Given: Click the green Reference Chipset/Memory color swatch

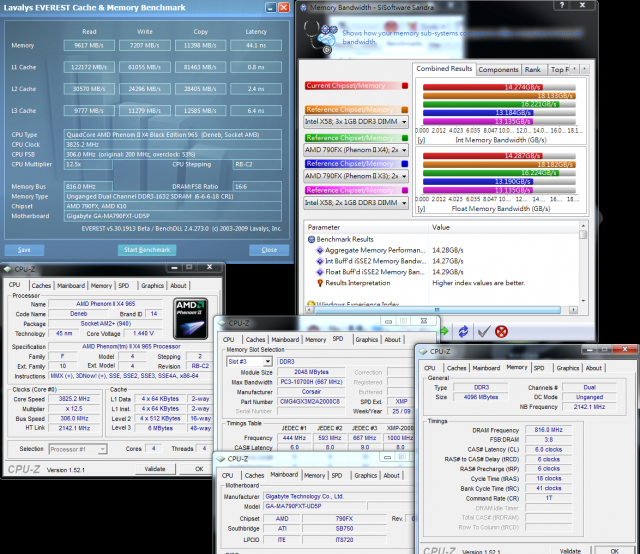Looking at the screenshot, I should (405, 138).
